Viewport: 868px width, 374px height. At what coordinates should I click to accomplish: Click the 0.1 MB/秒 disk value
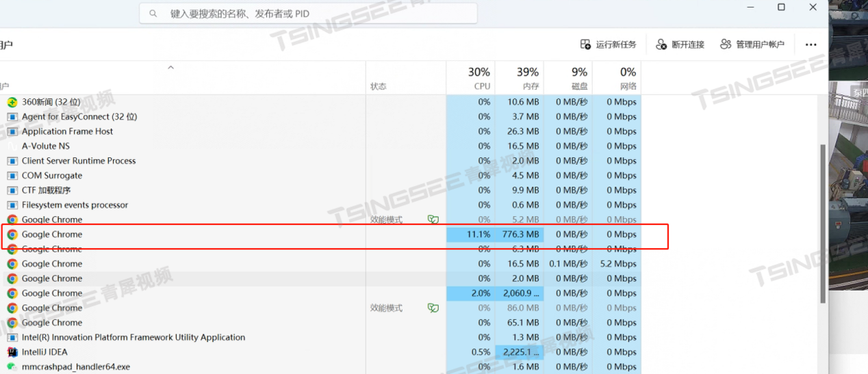[568, 263]
